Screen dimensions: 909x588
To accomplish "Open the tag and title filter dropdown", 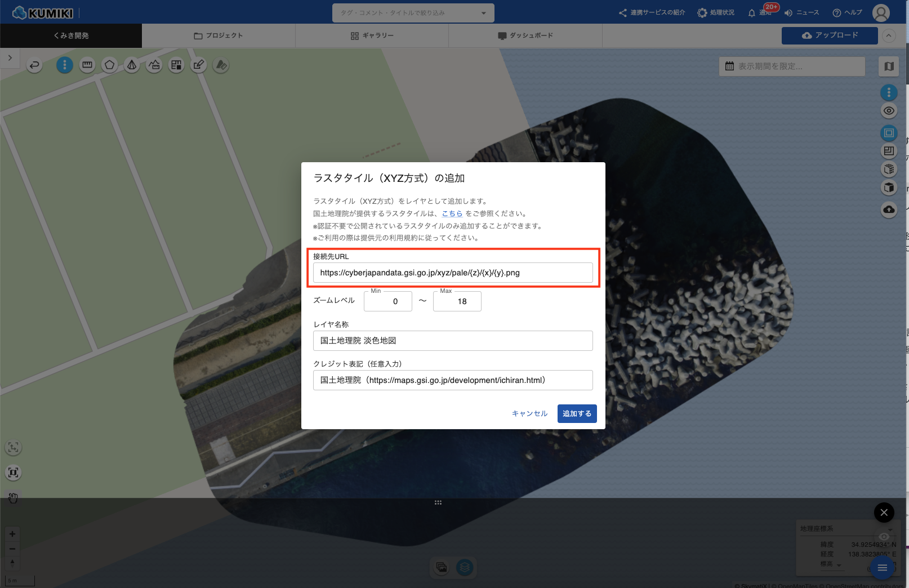I will click(413, 13).
